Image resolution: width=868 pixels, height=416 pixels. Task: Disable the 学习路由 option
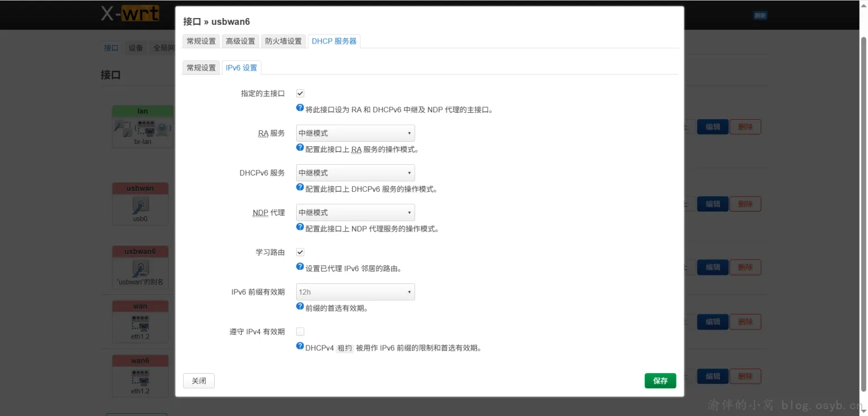click(x=300, y=252)
